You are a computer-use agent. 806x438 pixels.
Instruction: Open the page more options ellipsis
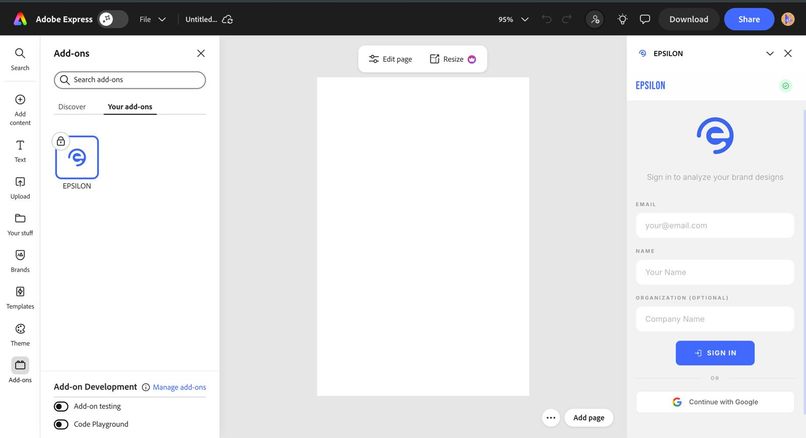point(551,417)
